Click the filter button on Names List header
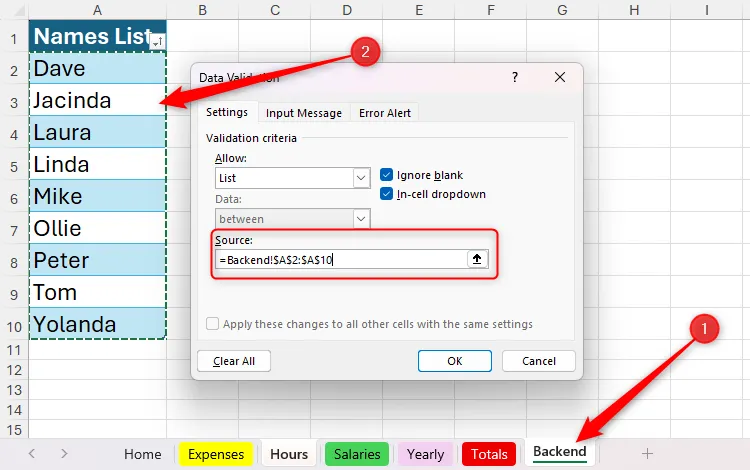Screen dimensions: 750x470 (x=157, y=41)
